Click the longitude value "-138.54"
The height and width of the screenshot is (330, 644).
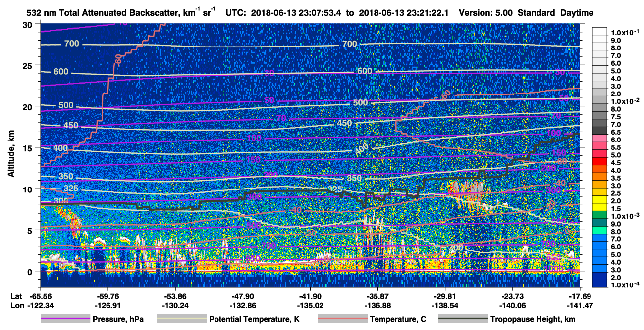click(x=445, y=305)
